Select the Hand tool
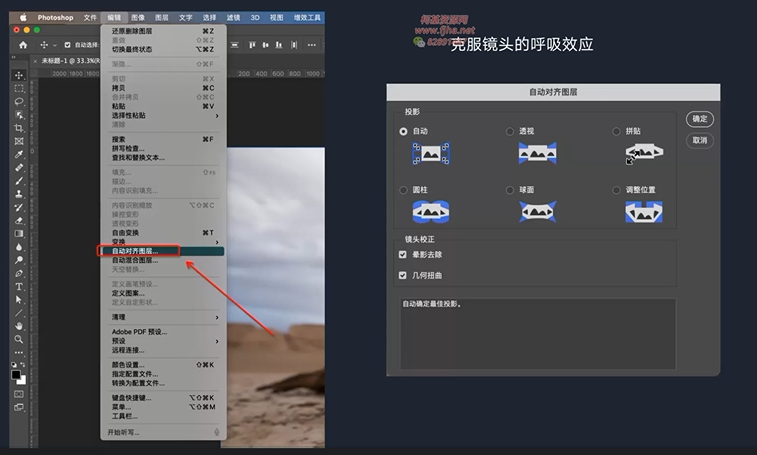 (19, 326)
